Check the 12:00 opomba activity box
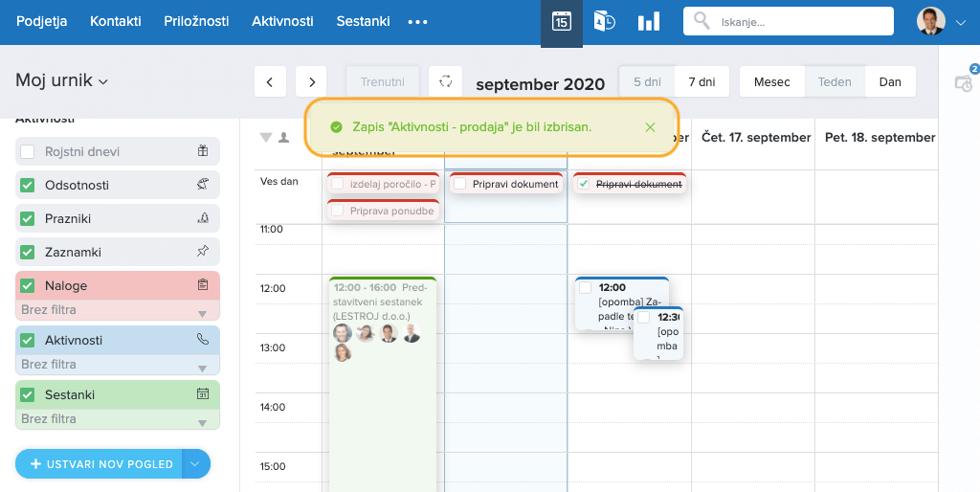This screenshot has width=980, height=492. tap(586, 287)
